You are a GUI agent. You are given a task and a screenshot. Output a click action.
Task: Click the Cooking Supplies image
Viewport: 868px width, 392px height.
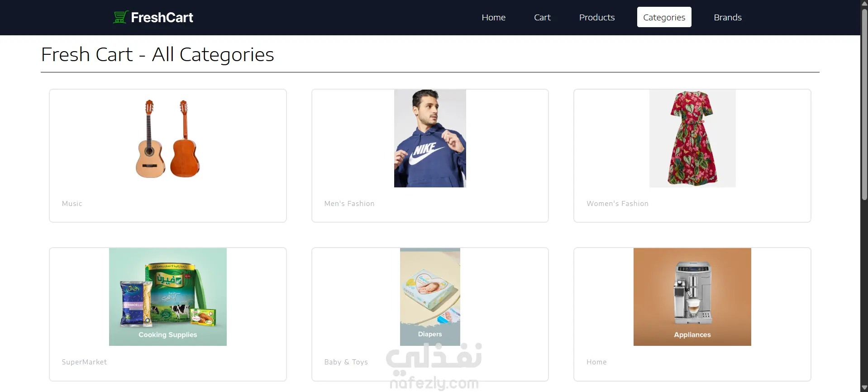pos(168,297)
